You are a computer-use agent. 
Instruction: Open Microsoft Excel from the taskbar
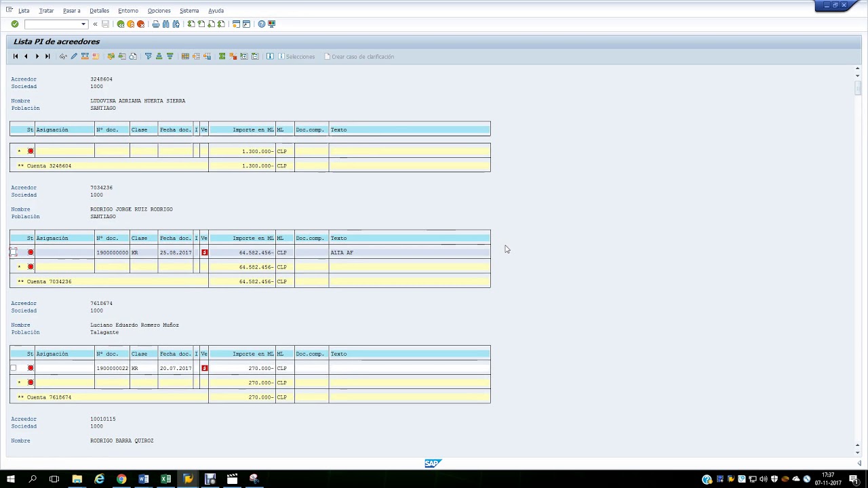tap(165, 479)
